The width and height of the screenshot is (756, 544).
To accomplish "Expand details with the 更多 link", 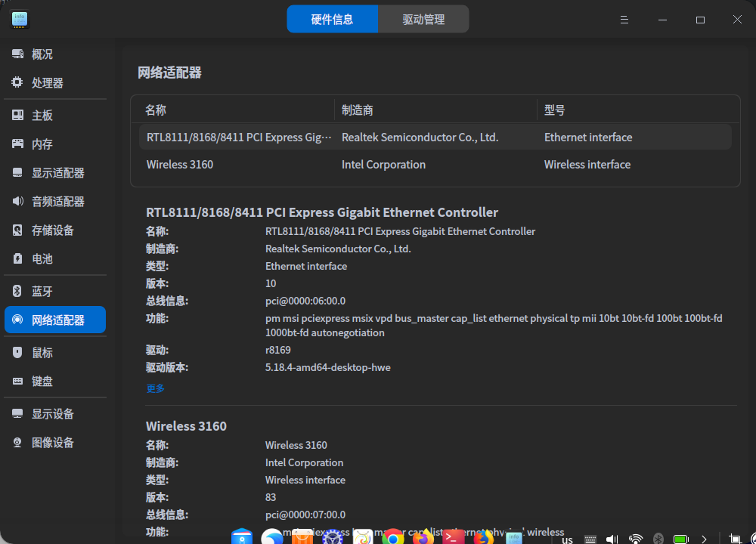I will pos(155,388).
